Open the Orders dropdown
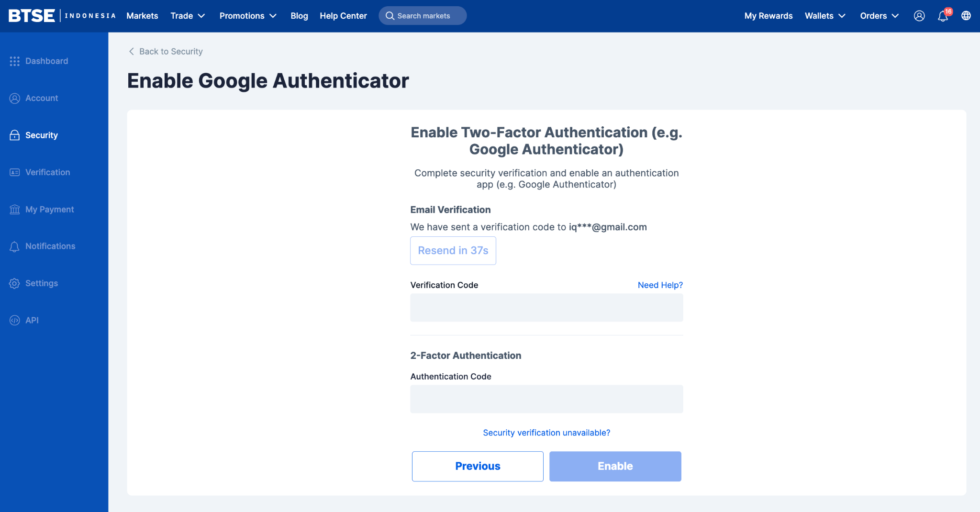This screenshot has height=512, width=980. click(879, 16)
